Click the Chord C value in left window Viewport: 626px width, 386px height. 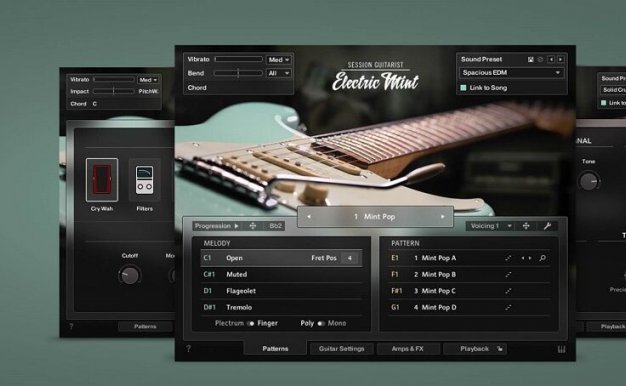click(95, 104)
